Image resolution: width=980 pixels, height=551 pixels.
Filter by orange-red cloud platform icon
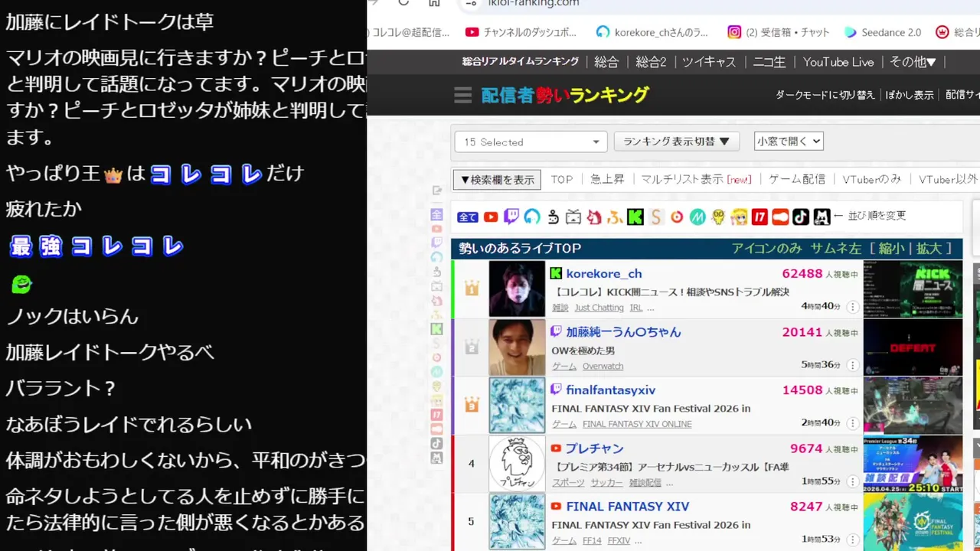(x=780, y=217)
